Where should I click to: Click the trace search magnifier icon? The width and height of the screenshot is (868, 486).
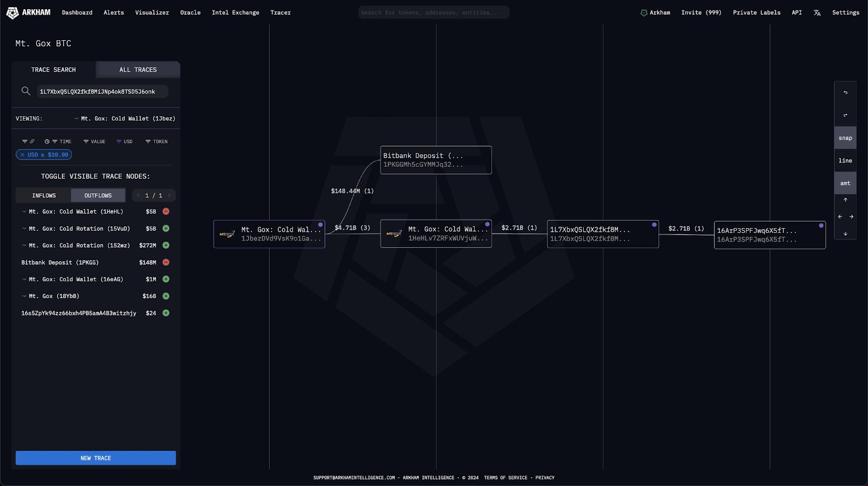click(x=25, y=91)
